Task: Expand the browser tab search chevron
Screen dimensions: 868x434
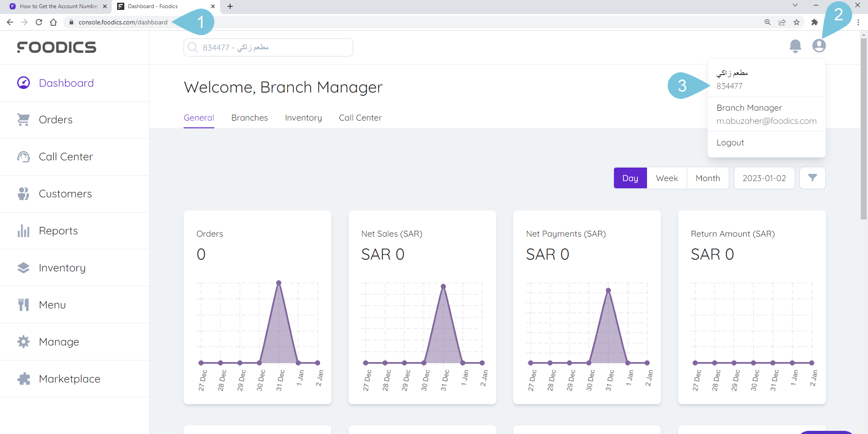Action: click(795, 5)
